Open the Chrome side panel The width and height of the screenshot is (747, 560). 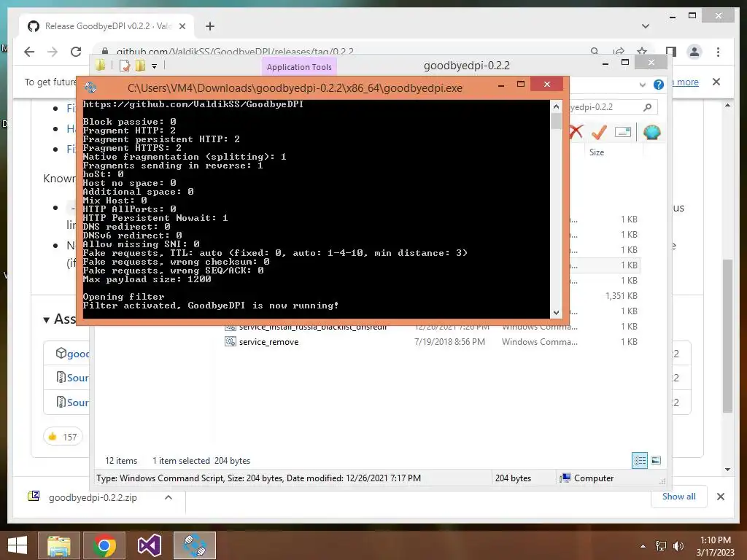click(x=671, y=52)
